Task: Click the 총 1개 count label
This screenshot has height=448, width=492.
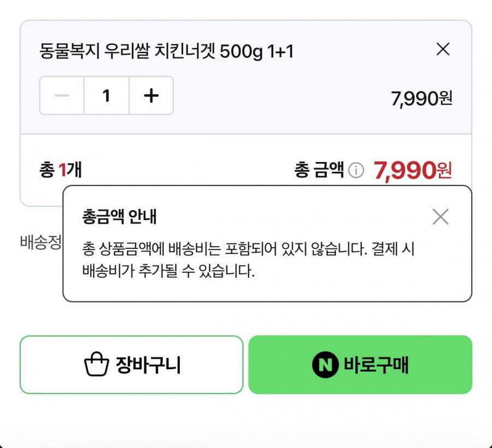Action: [x=61, y=170]
